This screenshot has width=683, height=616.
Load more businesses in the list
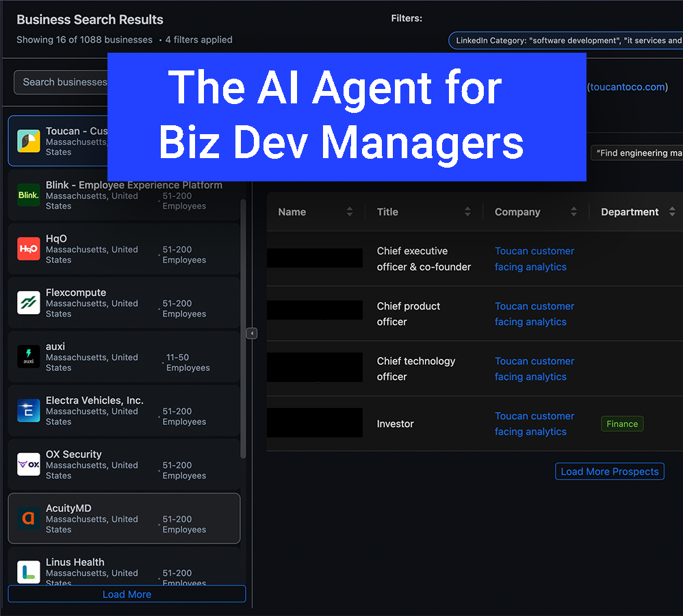pyautogui.click(x=127, y=594)
